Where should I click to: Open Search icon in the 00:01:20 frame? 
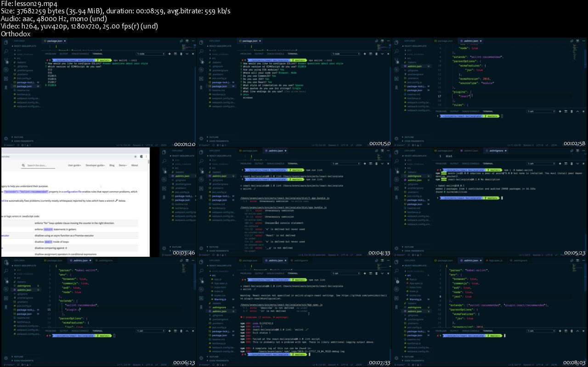click(6, 51)
